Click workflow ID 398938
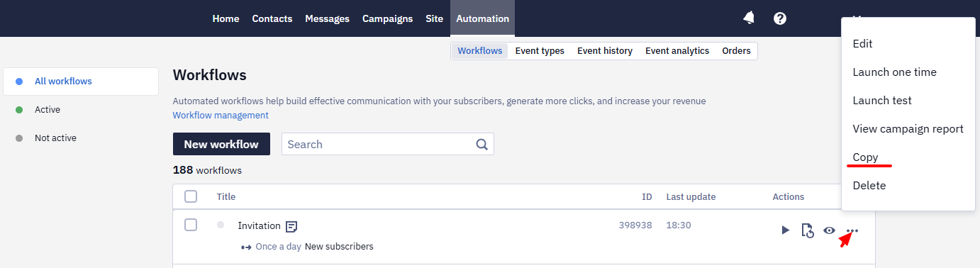This screenshot has width=980, height=268. click(x=635, y=225)
